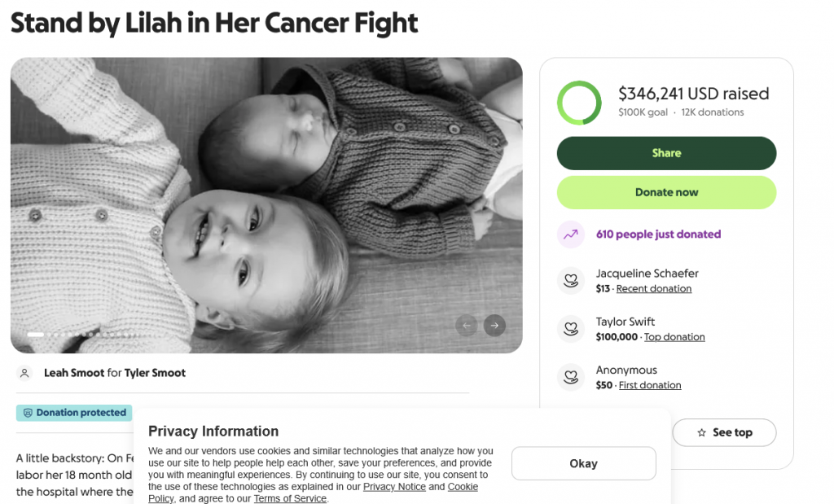Open the Privacy Notice link
This screenshot has height=504, width=834.
(394, 487)
